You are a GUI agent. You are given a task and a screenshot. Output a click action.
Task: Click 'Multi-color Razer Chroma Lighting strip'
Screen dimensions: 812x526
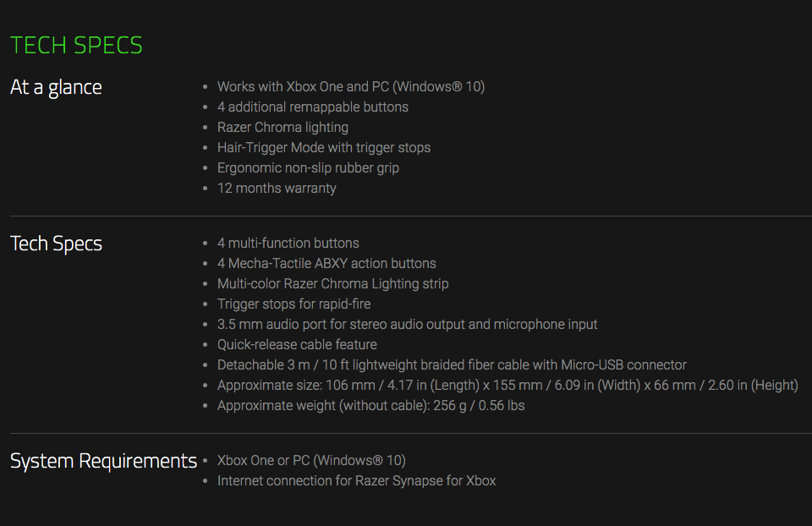tap(333, 283)
